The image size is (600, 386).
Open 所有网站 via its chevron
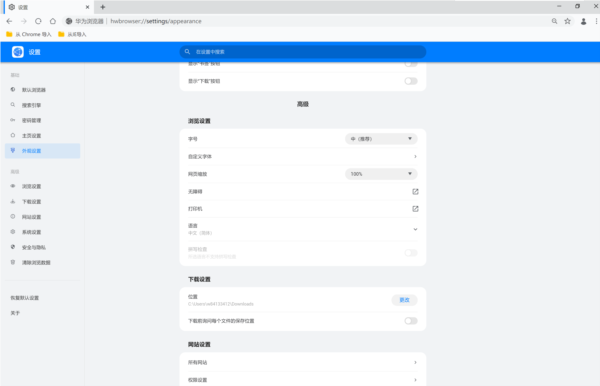click(415, 362)
